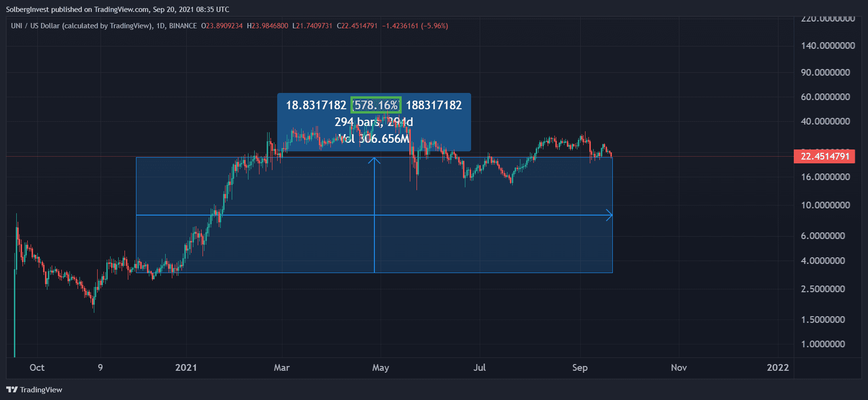Click the Oct label on the time axis
Image resolution: width=868 pixels, height=400 pixels.
[x=37, y=367]
